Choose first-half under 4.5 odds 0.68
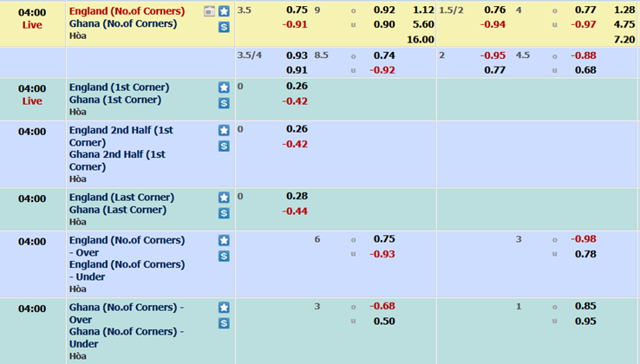 pos(585,70)
